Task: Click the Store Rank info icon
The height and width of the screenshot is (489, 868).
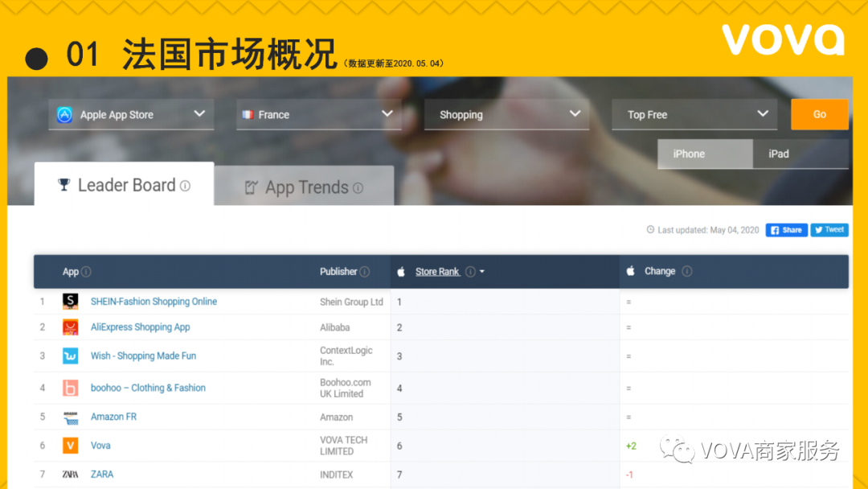Action: (470, 271)
